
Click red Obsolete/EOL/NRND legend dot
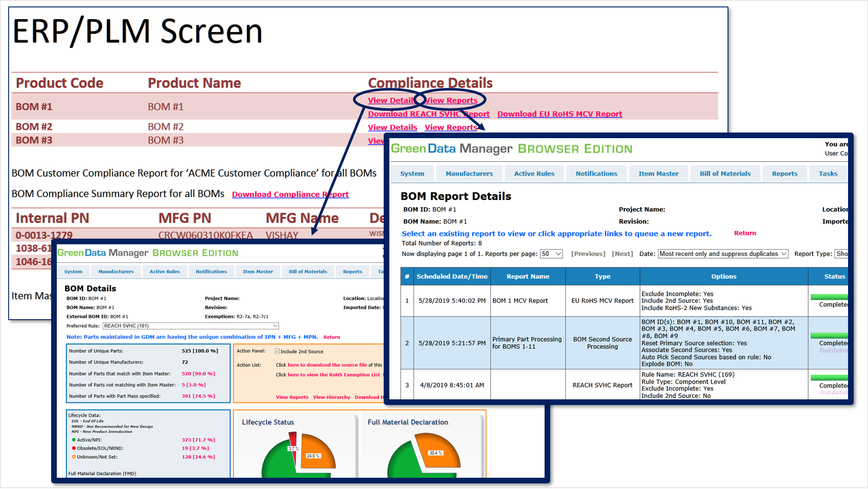coord(74,448)
